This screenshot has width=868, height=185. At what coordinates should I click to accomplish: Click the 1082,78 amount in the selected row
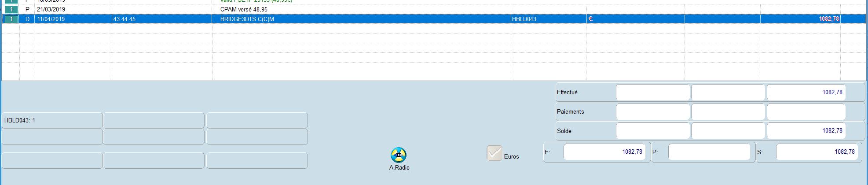(828, 19)
